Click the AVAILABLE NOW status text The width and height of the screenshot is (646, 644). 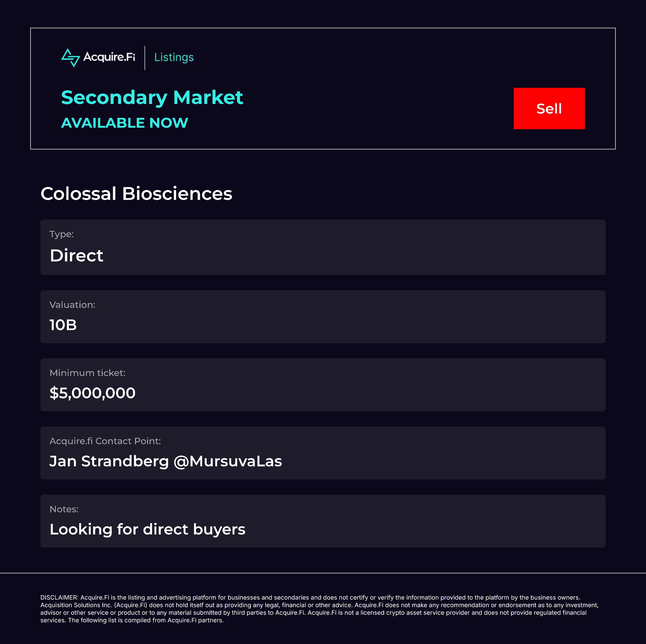coord(124,123)
